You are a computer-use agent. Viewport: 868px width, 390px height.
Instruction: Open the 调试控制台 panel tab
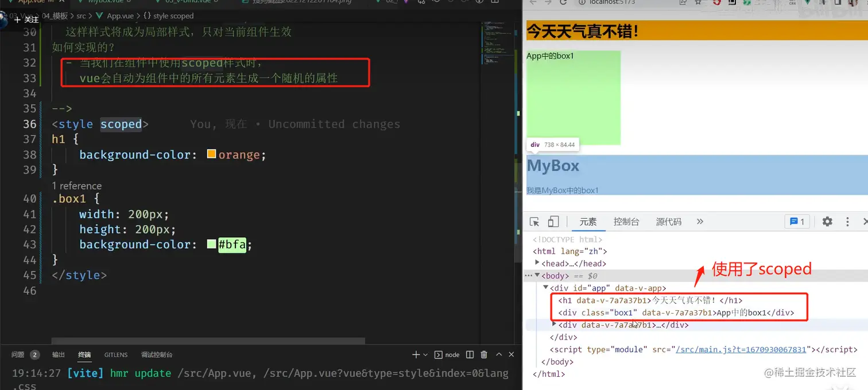coord(157,354)
